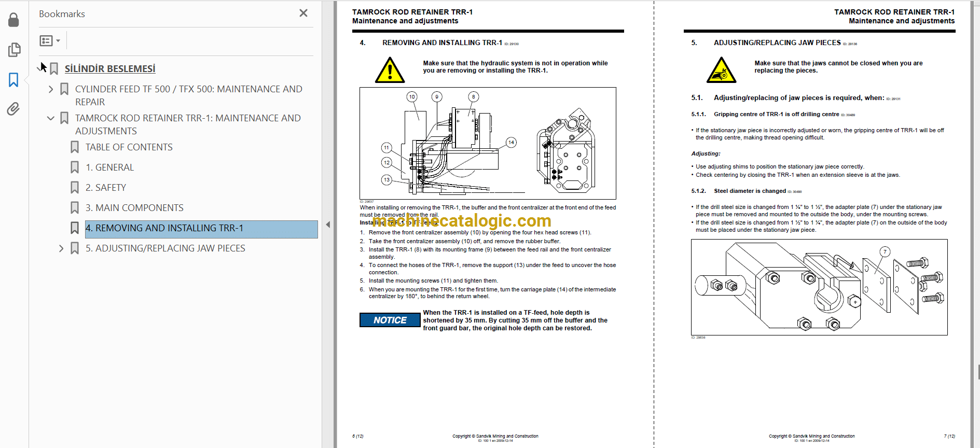Click the security lock icon in sidebar
This screenshot has height=448, width=980.
pyautogui.click(x=14, y=20)
